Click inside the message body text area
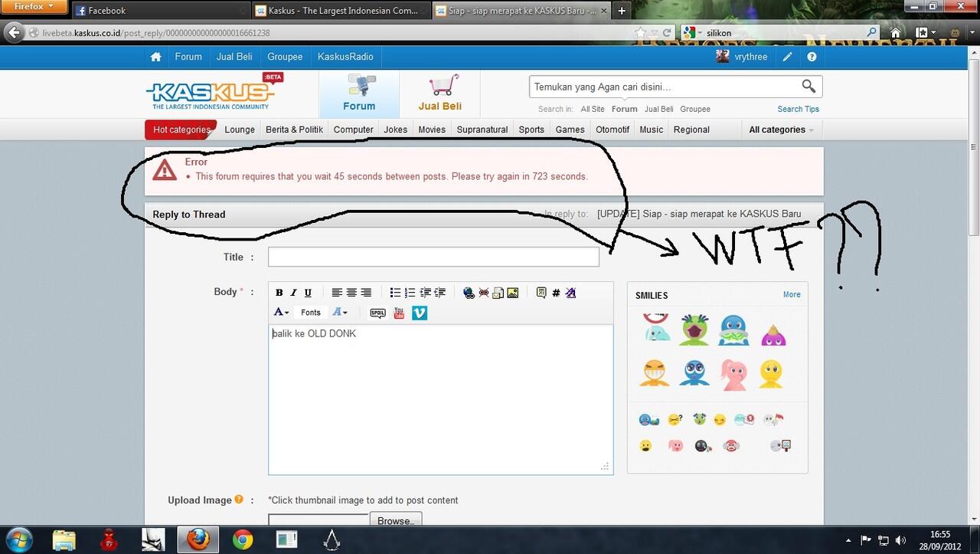The height and width of the screenshot is (554, 980). 440,399
